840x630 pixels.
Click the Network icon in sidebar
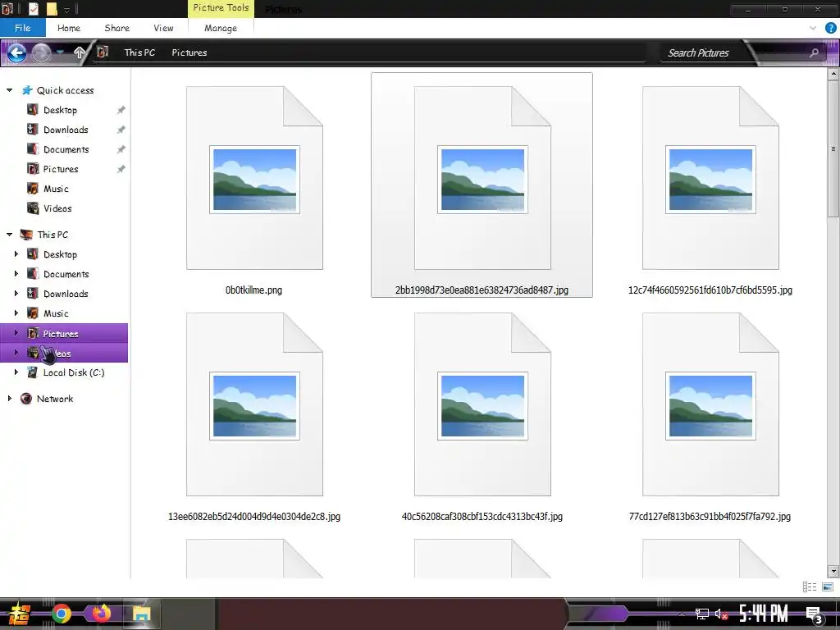coord(26,399)
